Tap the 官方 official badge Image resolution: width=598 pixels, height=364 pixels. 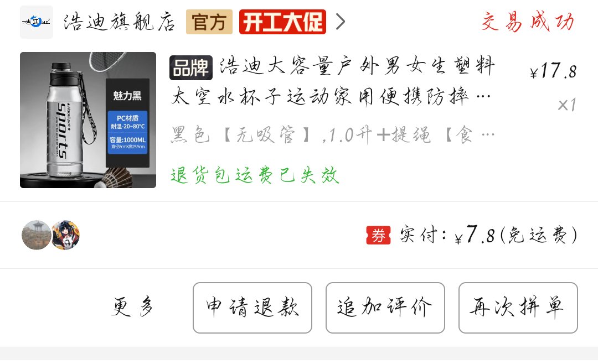click(x=209, y=22)
